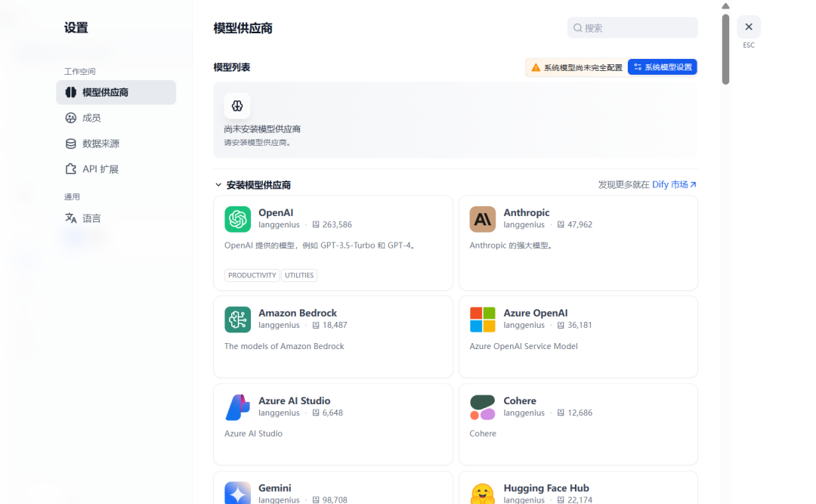The width and height of the screenshot is (816, 504).
Task: Open the Dify 市场 marketplace link
Action: [x=674, y=184]
